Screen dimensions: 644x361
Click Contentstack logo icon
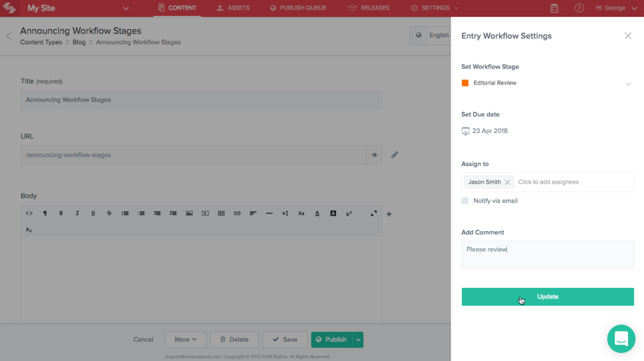(x=9, y=8)
